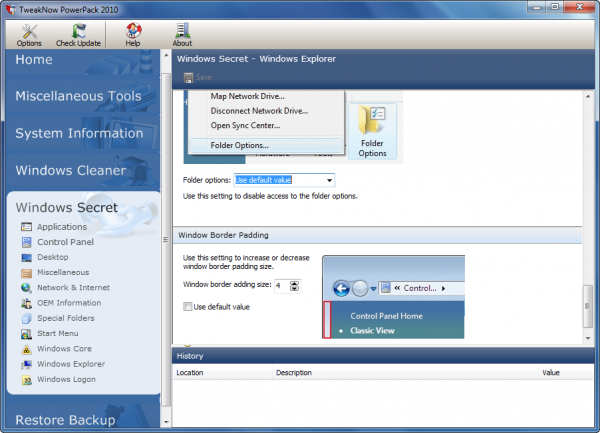Select the Windows Secret section header
This screenshot has width=600, height=433.
67,207
